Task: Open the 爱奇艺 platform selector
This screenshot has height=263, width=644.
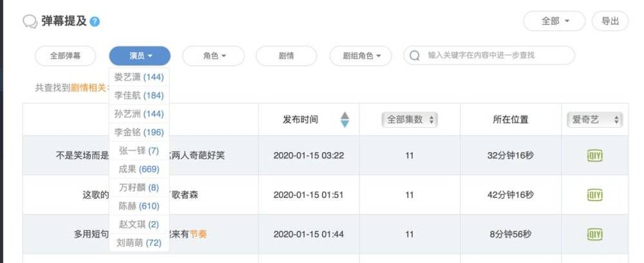Action: tap(595, 120)
